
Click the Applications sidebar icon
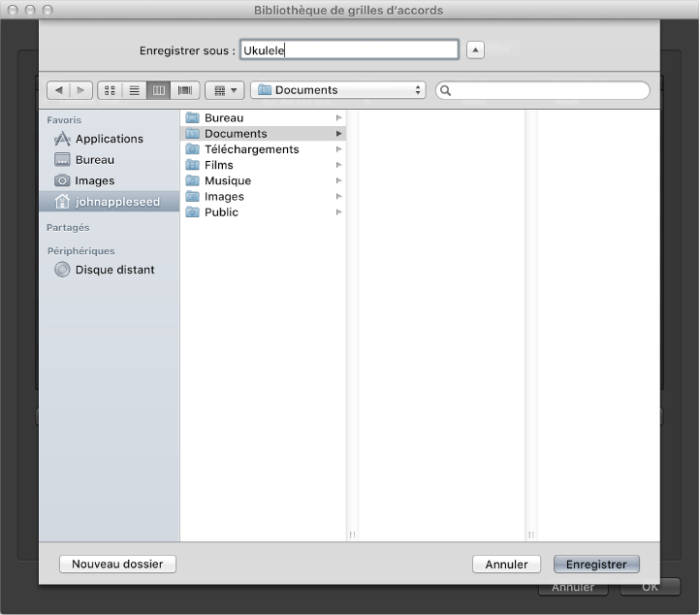point(62,139)
